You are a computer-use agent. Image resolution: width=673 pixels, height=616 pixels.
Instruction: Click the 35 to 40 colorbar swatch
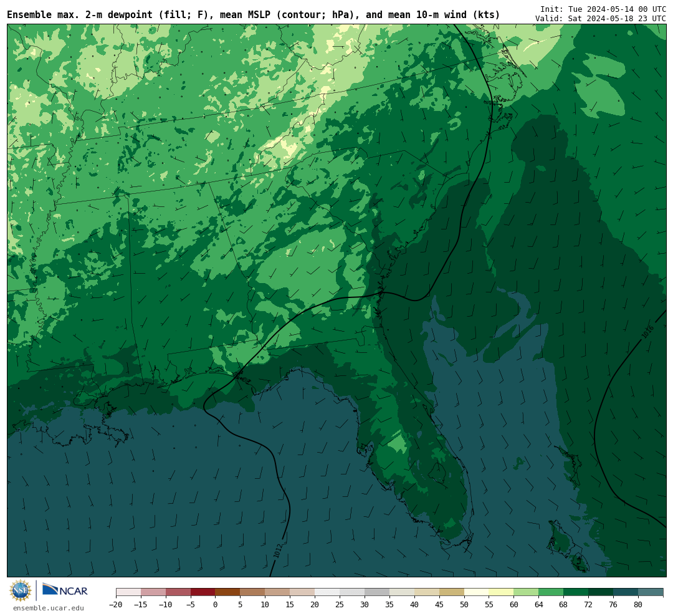[402, 592]
